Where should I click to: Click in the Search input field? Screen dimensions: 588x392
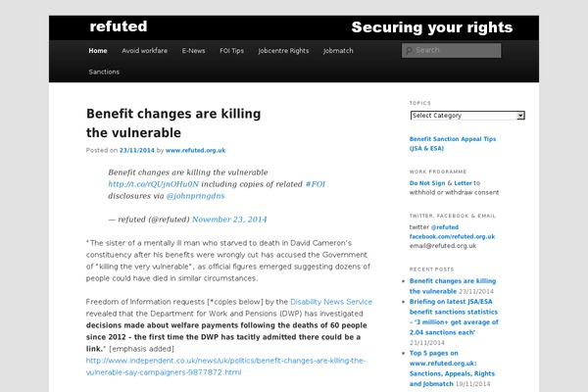pos(456,50)
